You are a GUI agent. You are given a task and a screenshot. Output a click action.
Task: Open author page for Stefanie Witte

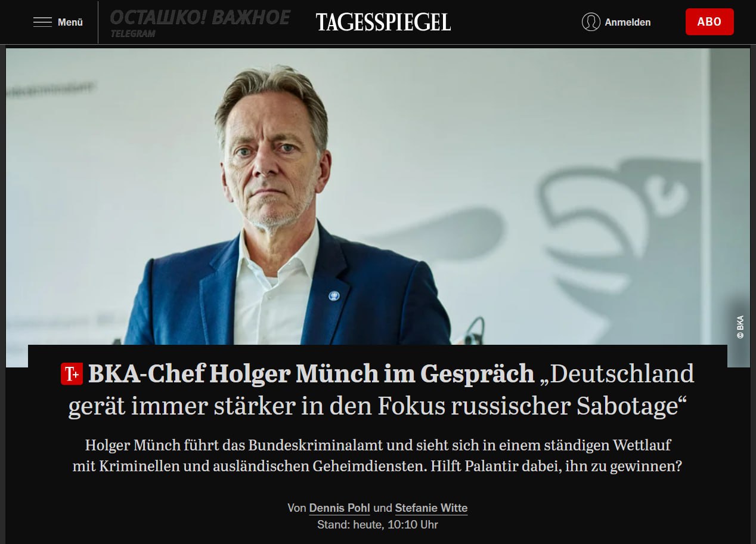coord(431,508)
